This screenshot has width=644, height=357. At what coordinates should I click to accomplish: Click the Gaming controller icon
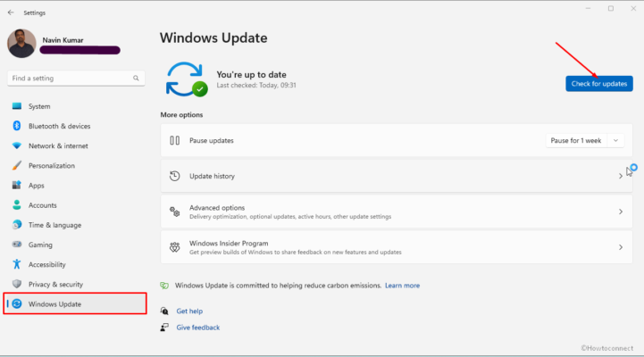(x=17, y=245)
